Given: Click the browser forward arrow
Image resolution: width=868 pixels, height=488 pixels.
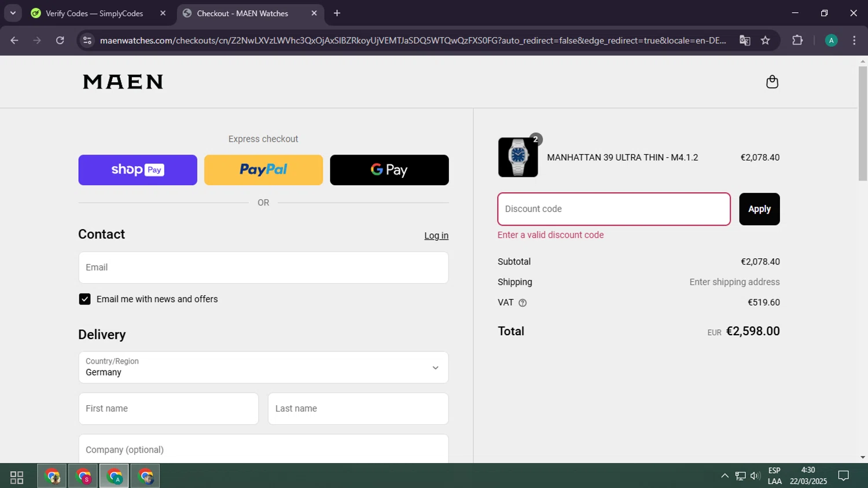Looking at the screenshot, I should click(37, 41).
